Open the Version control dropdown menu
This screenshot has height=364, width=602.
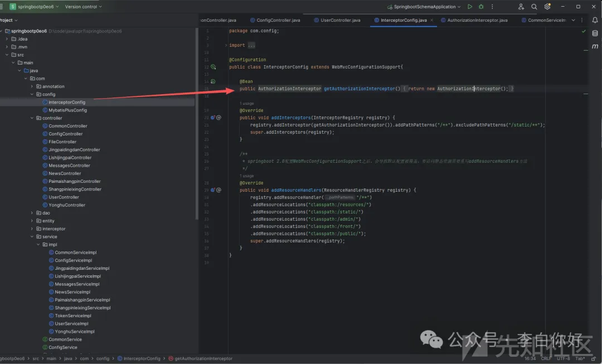[x=84, y=7]
